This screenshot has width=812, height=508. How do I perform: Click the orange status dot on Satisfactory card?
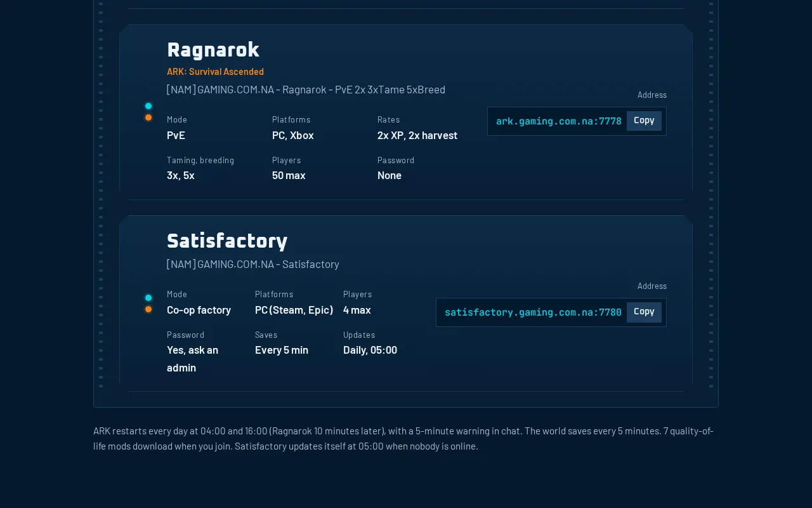(x=148, y=309)
